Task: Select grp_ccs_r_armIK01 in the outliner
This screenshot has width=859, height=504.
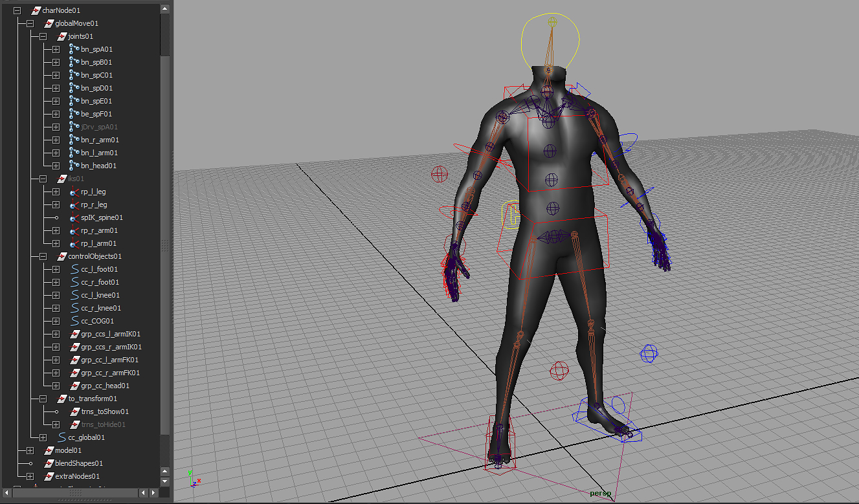Action: [x=111, y=347]
